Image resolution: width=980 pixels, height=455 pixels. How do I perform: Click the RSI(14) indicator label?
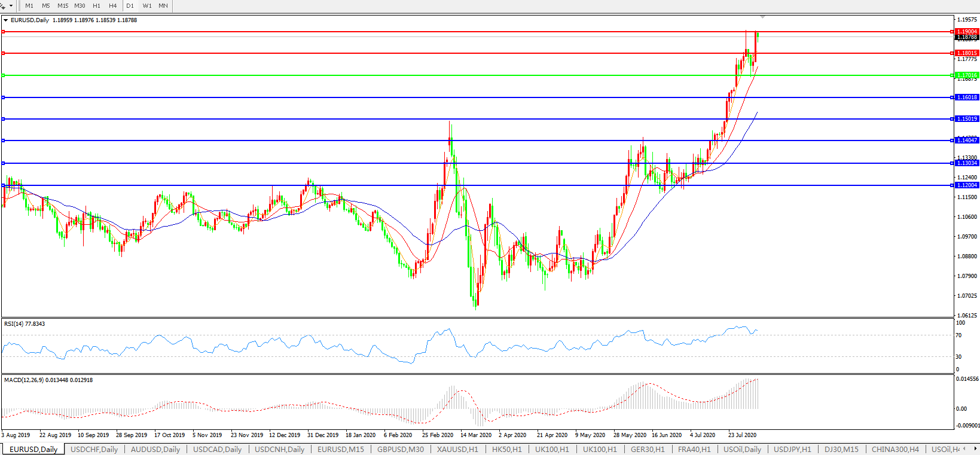pos(24,324)
